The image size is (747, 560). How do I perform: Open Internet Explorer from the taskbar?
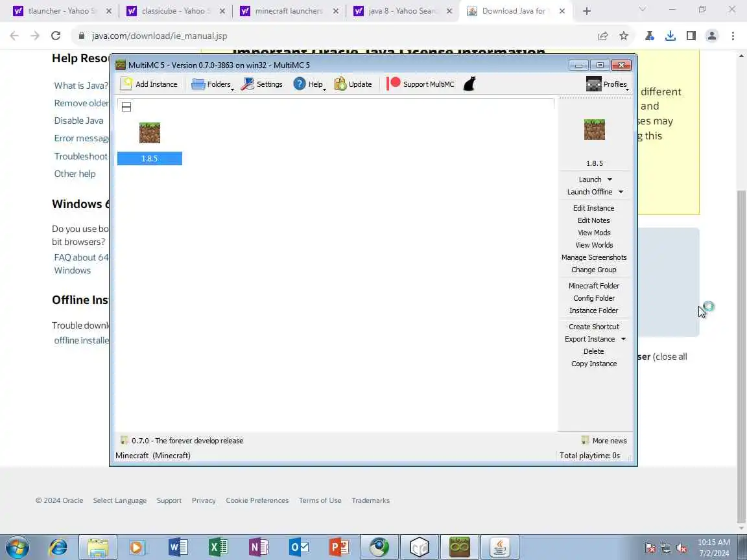pos(58,548)
